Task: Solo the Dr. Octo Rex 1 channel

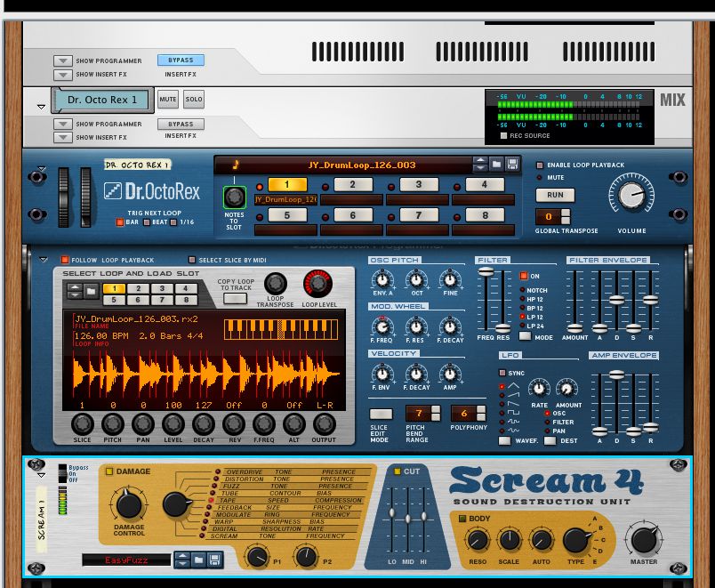Action: (194, 99)
